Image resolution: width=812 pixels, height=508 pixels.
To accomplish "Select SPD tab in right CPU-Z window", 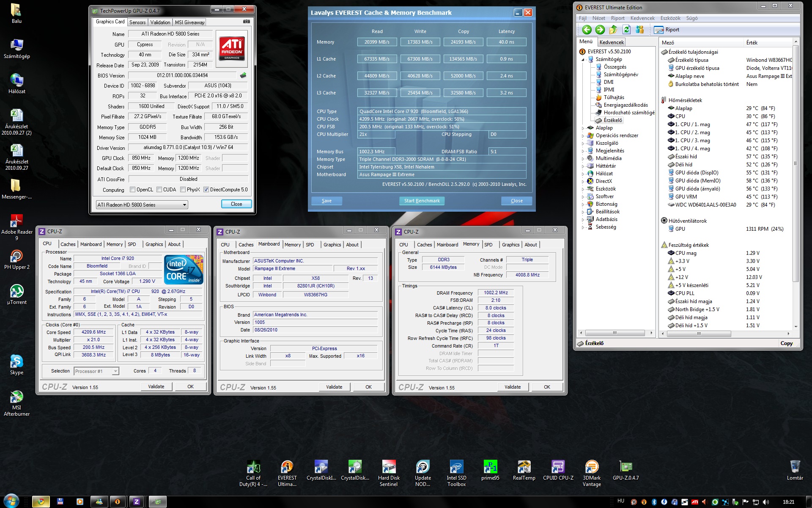I will (x=488, y=245).
